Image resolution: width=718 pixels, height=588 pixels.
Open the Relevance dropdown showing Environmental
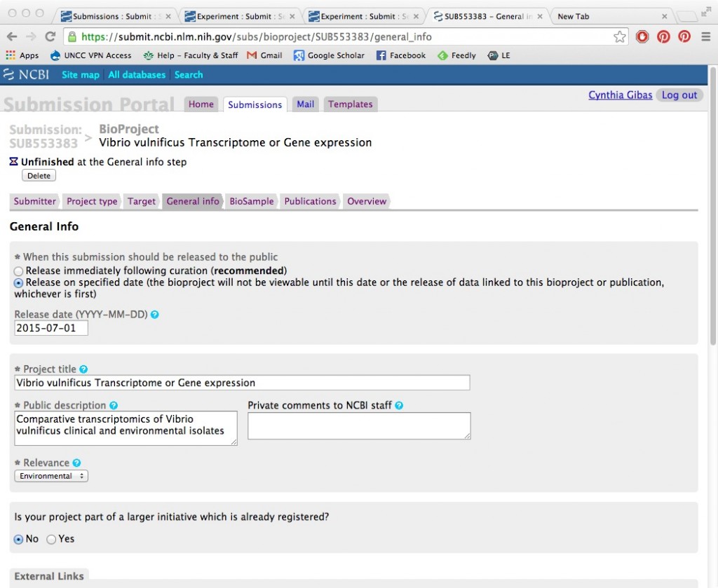[51, 477]
